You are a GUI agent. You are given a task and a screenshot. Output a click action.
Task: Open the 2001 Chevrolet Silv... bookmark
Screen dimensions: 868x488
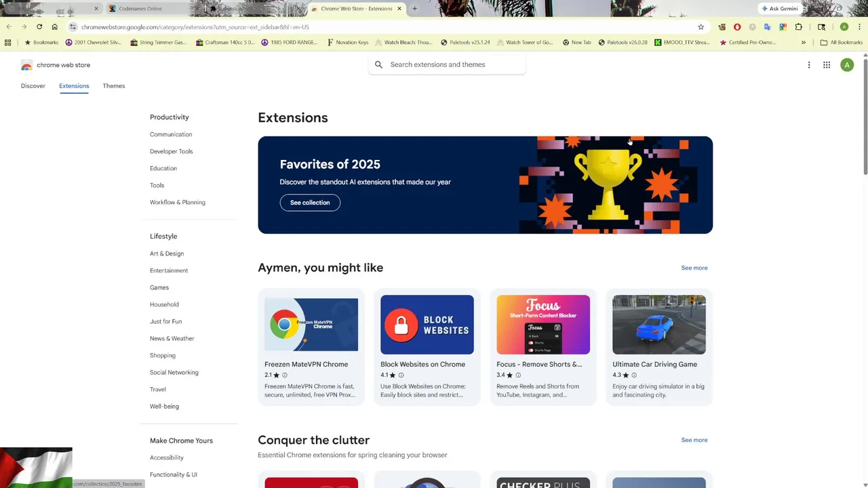tap(94, 42)
